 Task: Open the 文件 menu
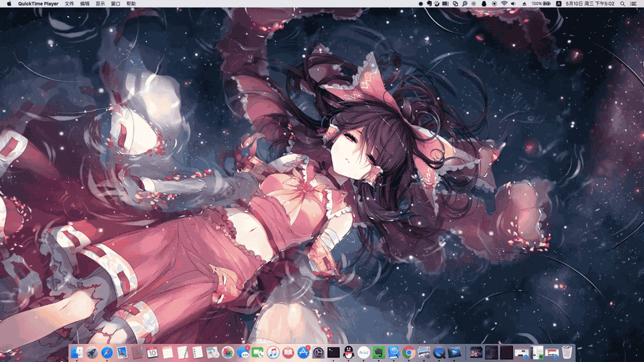69,4
